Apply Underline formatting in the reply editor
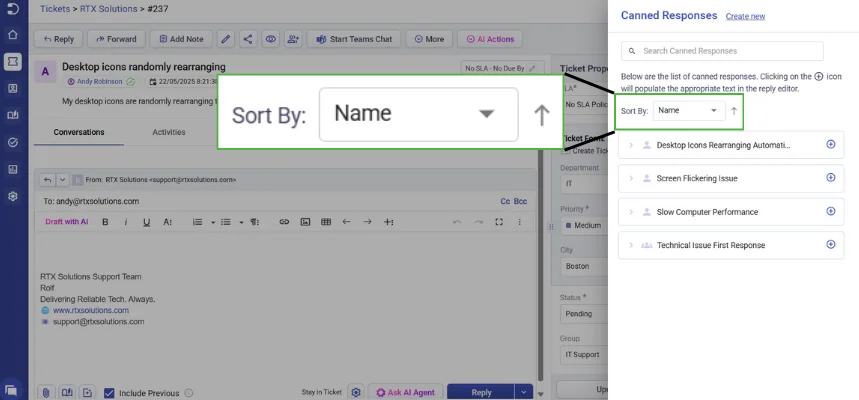The height and width of the screenshot is (400, 859). click(x=146, y=222)
